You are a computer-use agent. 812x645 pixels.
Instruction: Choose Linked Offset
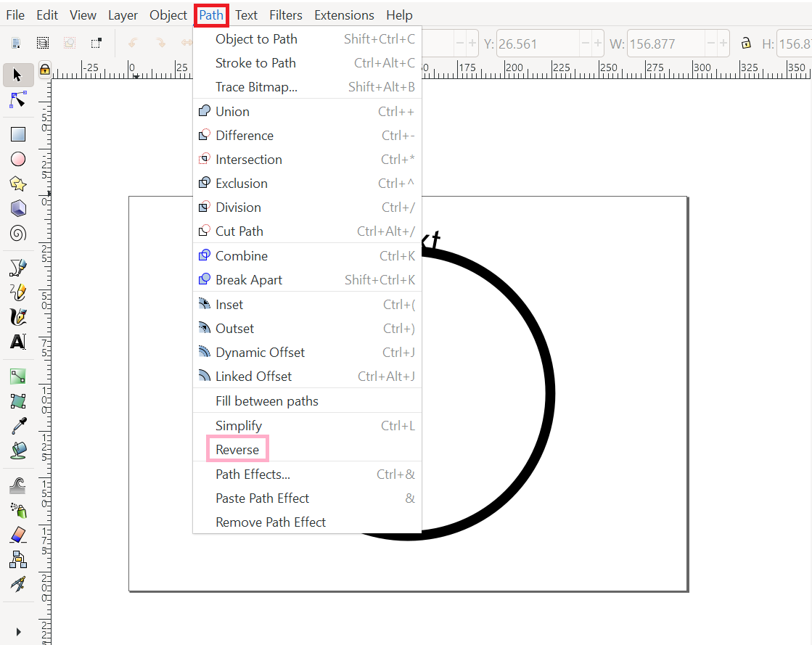[308, 376]
